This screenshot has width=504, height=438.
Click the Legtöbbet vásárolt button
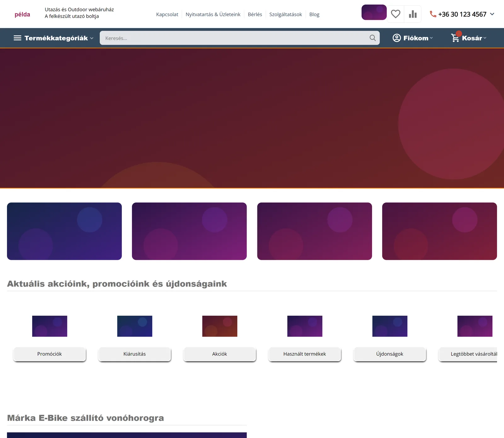point(468,354)
